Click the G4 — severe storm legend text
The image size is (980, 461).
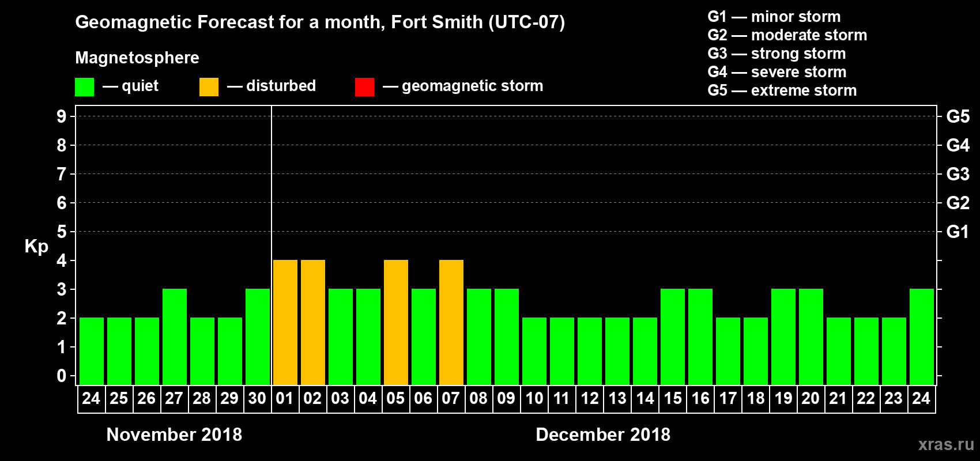777,72
